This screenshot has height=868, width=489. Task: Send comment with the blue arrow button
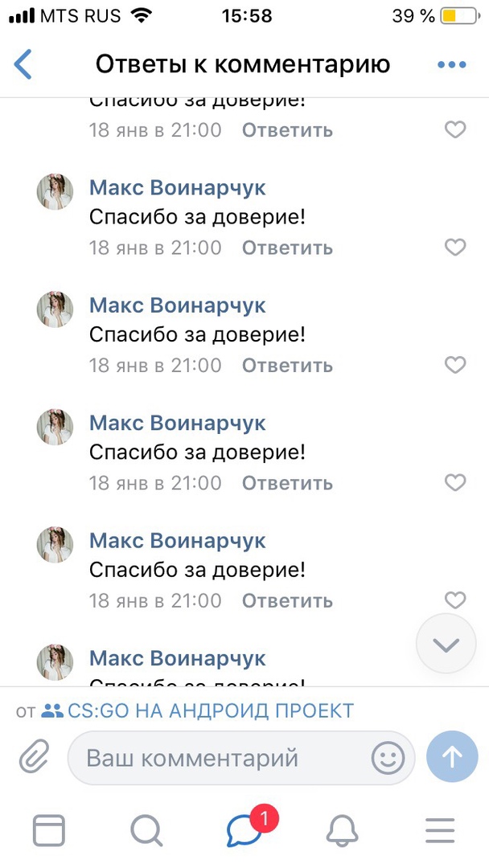(x=452, y=756)
